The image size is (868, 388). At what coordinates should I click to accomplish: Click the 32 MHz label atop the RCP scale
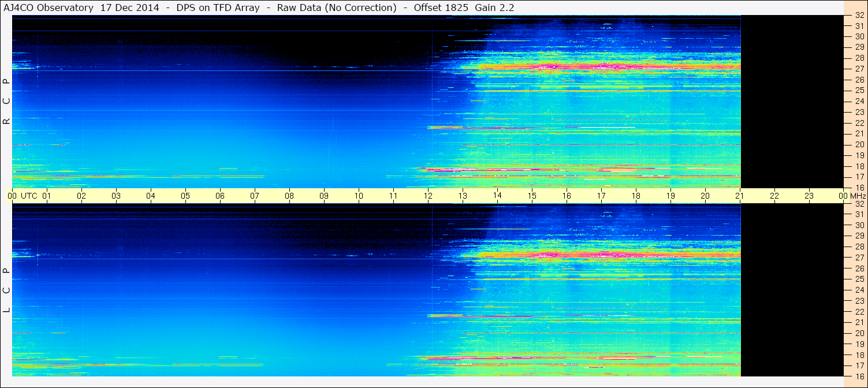pyautogui.click(x=859, y=16)
